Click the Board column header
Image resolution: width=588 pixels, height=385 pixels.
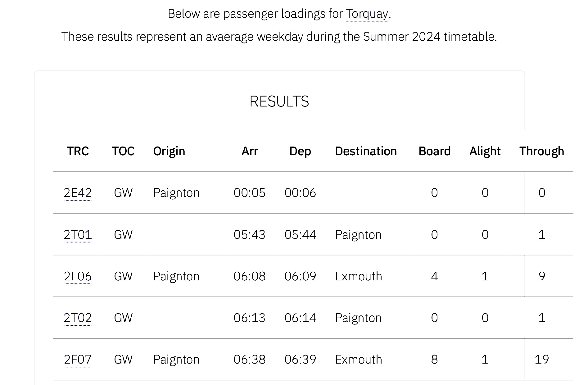click(x=434, y=151)
